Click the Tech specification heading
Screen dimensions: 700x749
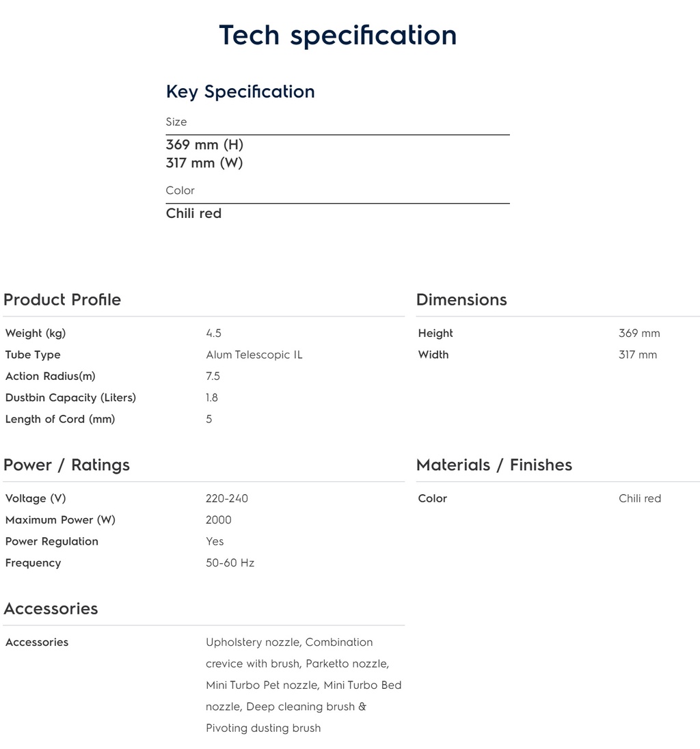338,36
